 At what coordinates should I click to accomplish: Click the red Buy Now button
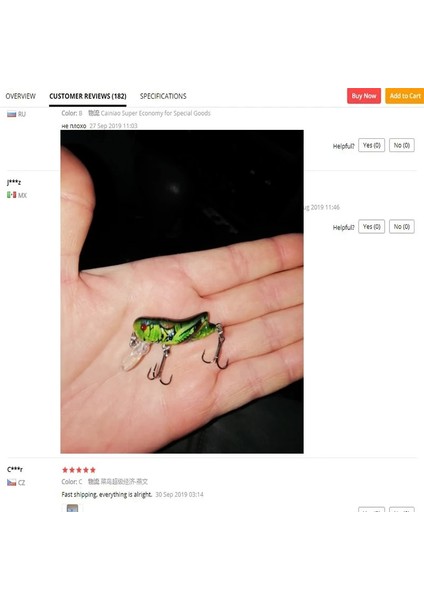[x=364, y=96]
